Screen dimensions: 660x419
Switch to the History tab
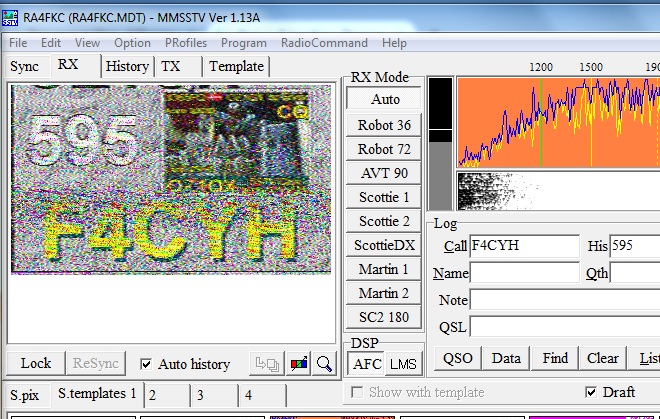point(127,66)
